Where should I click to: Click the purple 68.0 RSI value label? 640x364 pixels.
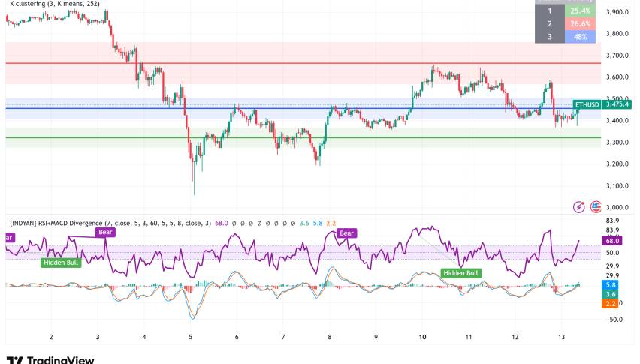pyautogui.click(x=612, y=240)
